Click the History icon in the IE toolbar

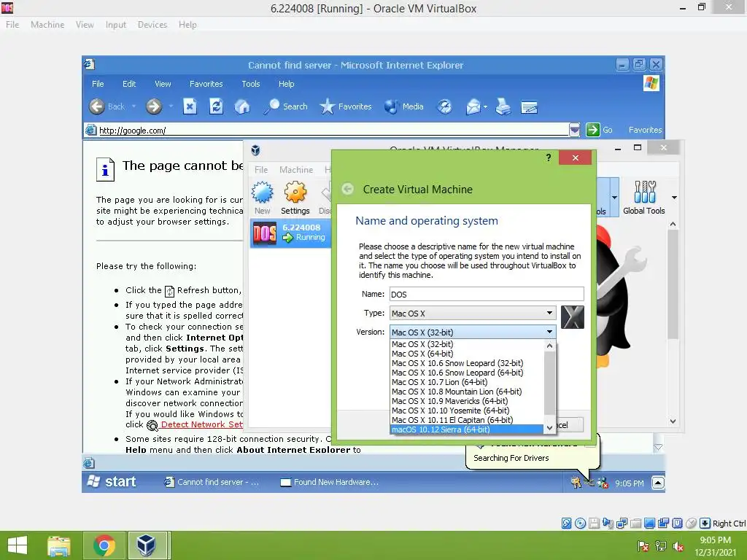tap(445, 106)
